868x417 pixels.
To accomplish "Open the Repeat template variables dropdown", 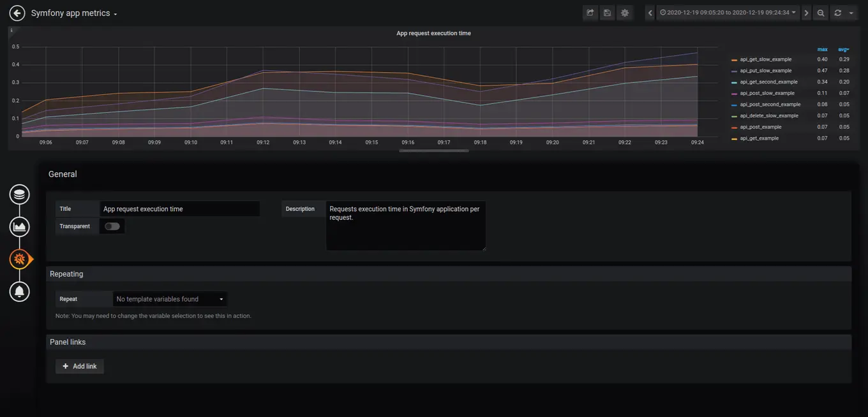I will click(170, 299).
